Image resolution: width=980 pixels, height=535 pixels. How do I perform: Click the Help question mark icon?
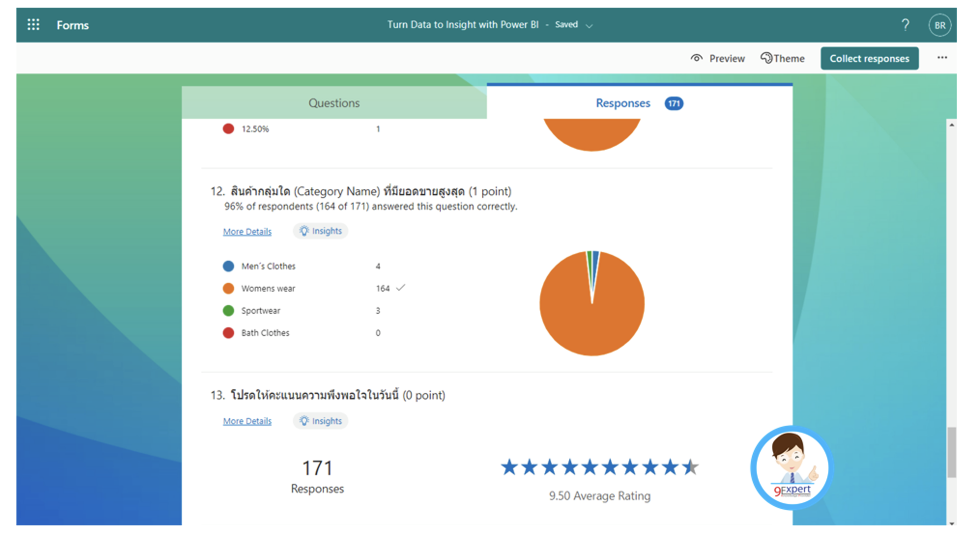906,25
